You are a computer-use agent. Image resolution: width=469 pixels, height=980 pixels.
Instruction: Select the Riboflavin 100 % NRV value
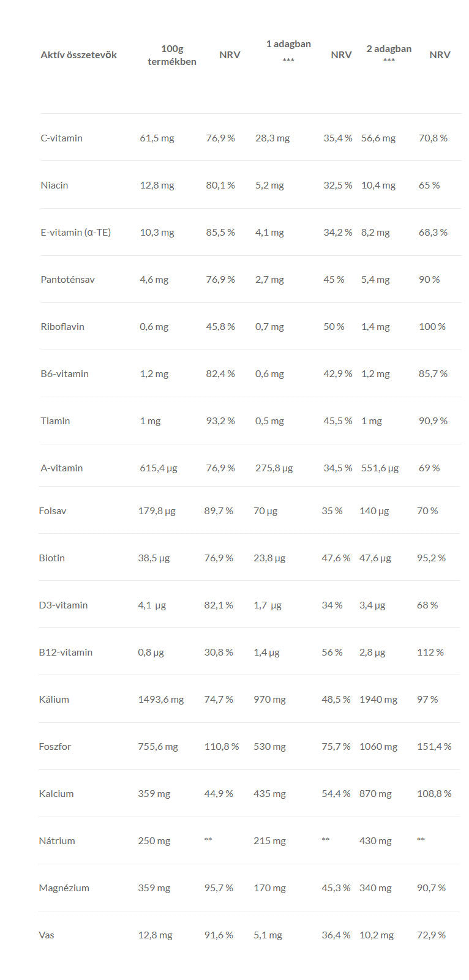432,326
